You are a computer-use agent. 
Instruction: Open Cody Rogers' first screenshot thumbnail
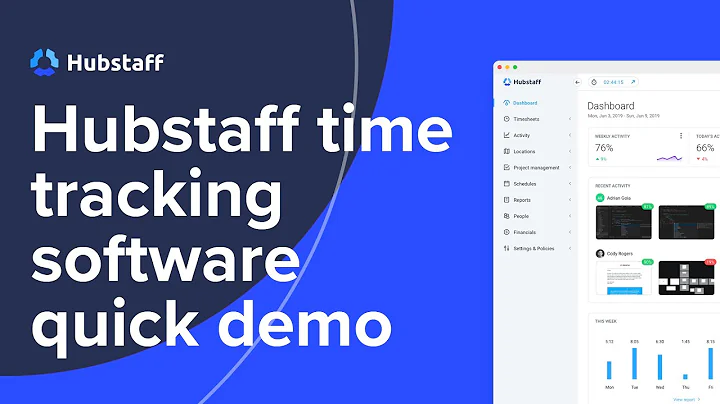(624, 278)
